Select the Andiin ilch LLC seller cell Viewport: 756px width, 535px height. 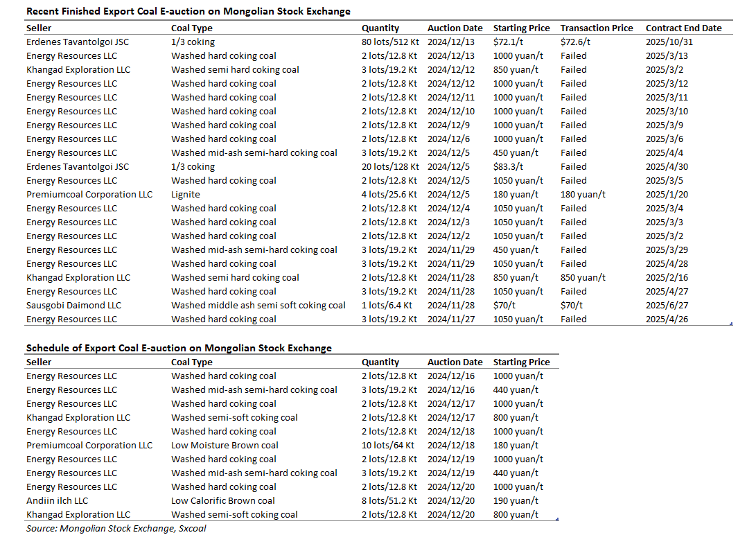pyautogui.click(x=58, y=501)
